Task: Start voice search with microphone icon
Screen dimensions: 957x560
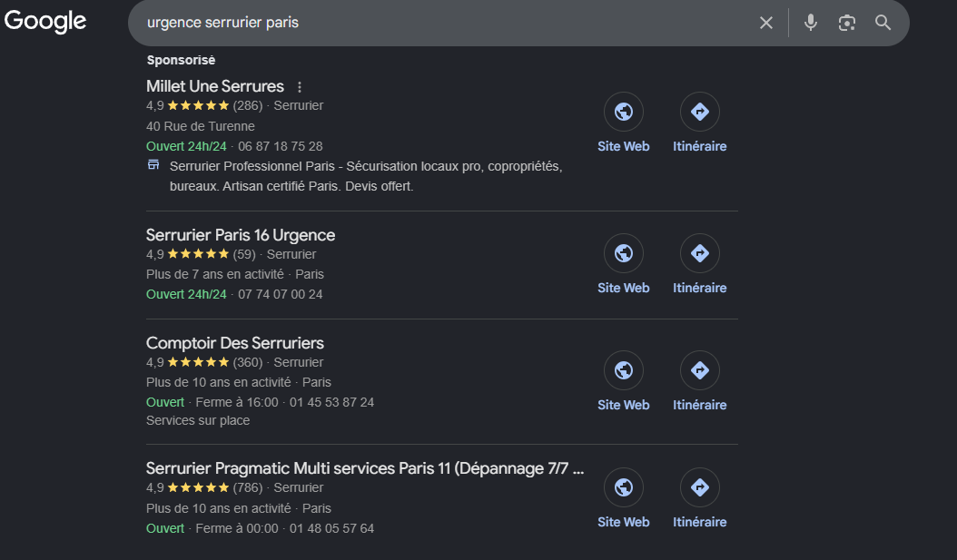Action: [811, 23]
